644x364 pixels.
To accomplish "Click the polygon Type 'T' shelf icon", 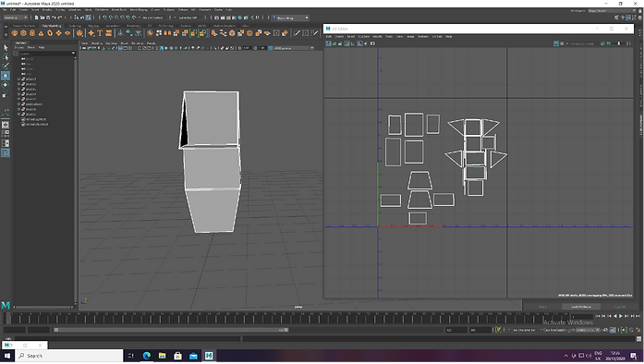I will tap(100, 33).
